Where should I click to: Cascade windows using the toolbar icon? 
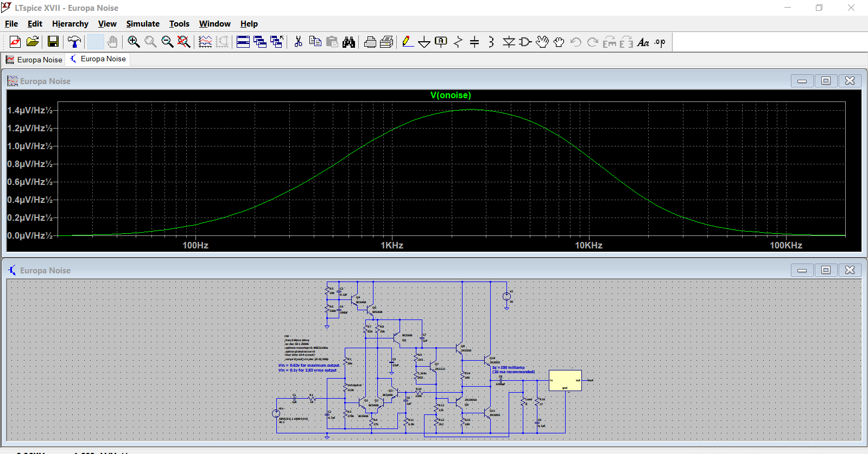260,42
